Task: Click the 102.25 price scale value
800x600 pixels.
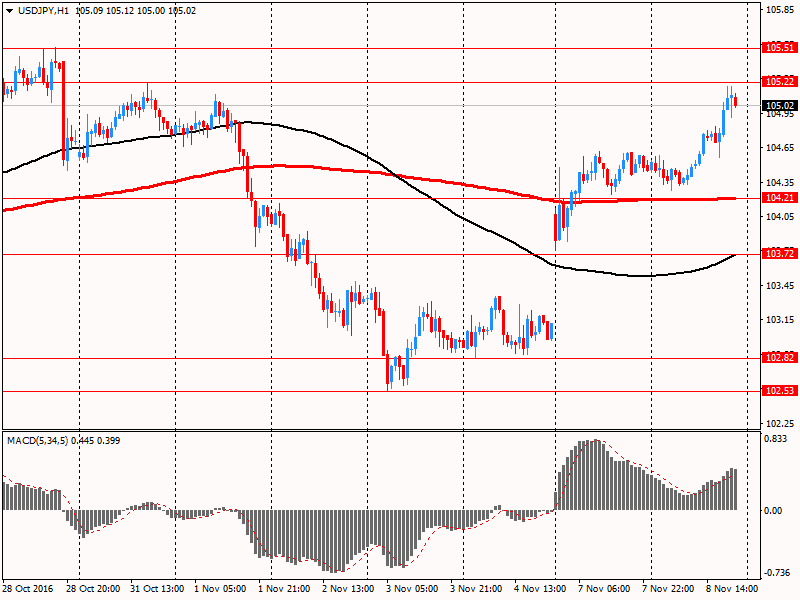Action: pyautogui.click(x=779, y=423)
